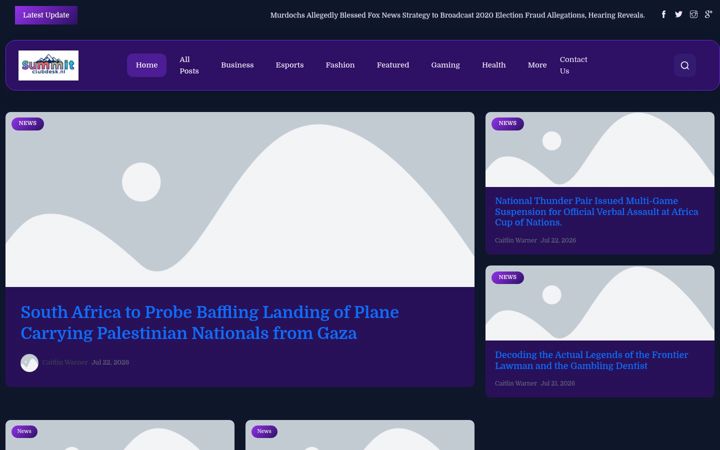Open the Google Plus social icon
Screen dimensions: 720x450
click(709, 15)
